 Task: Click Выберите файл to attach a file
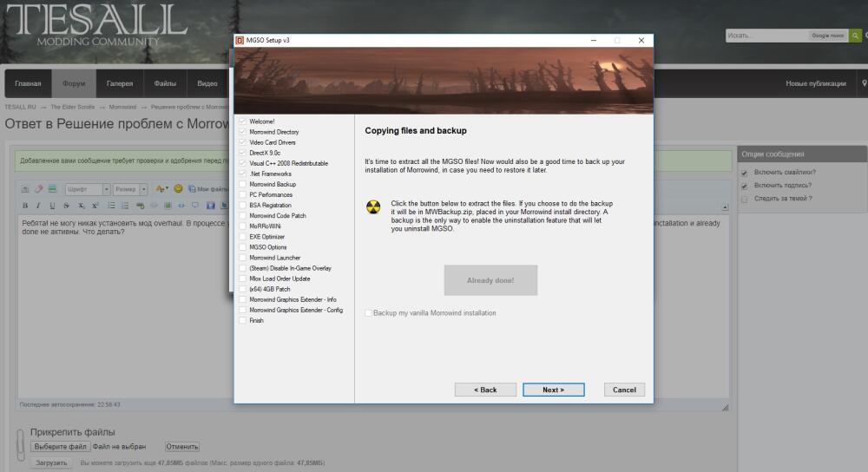point(61,447)
